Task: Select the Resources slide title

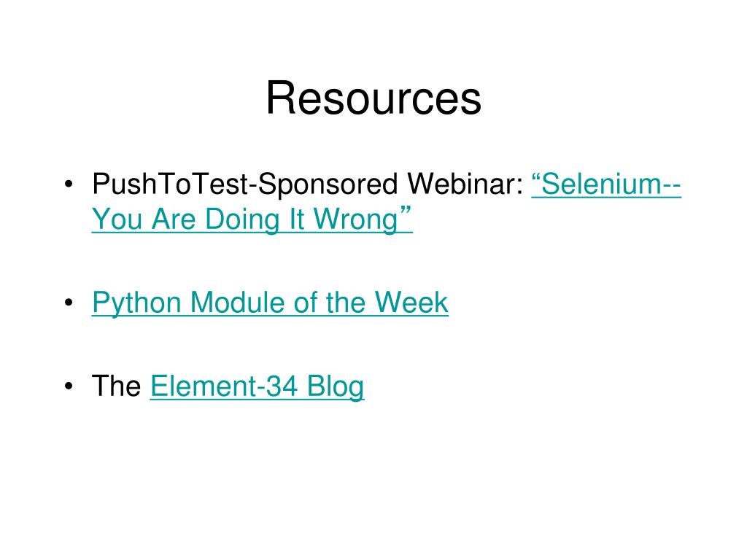Action: pyautogui.click(x=373, y=98)
